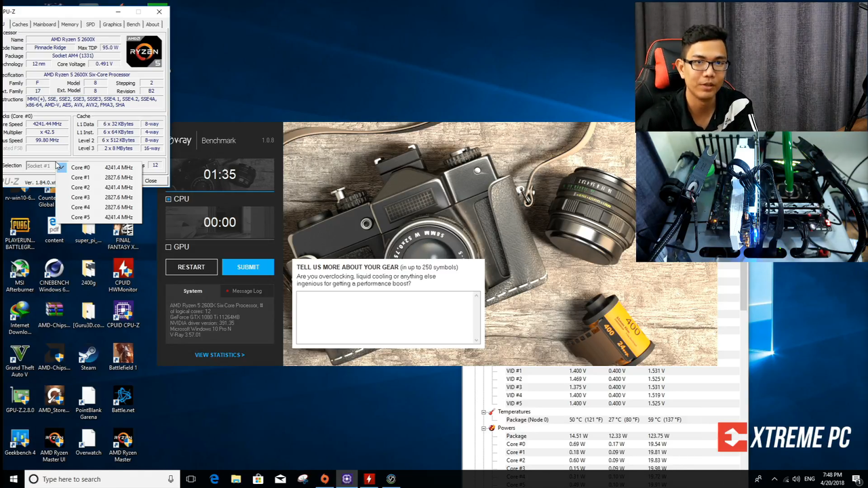
Task: Open AMD Ryzen Master desktop icon
Action: (123, 445)
